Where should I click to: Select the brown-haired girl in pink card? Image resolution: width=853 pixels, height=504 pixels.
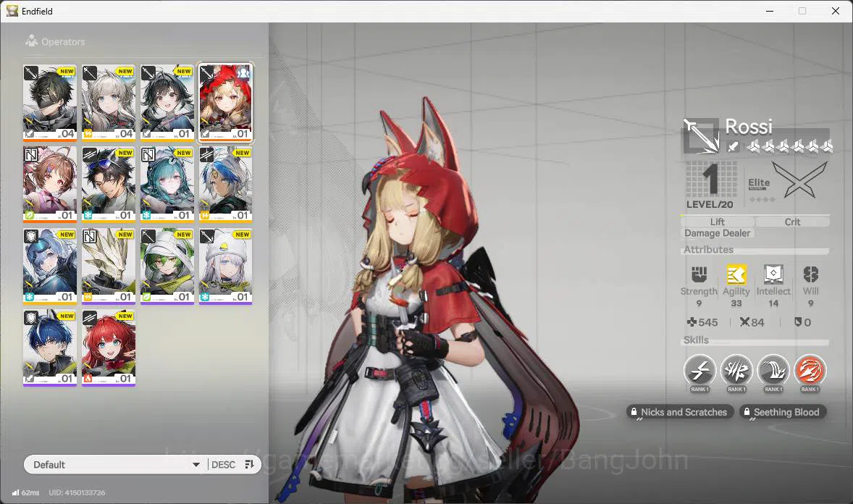pos(49,185)
